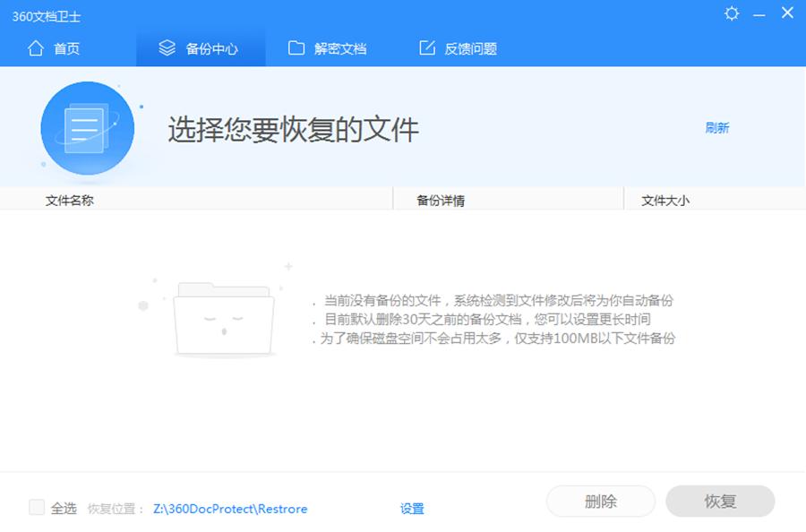The width and height of the screenshot is (806, 532).
Task: Open the settings gear in title bar
Action: (x=732, y=13)
